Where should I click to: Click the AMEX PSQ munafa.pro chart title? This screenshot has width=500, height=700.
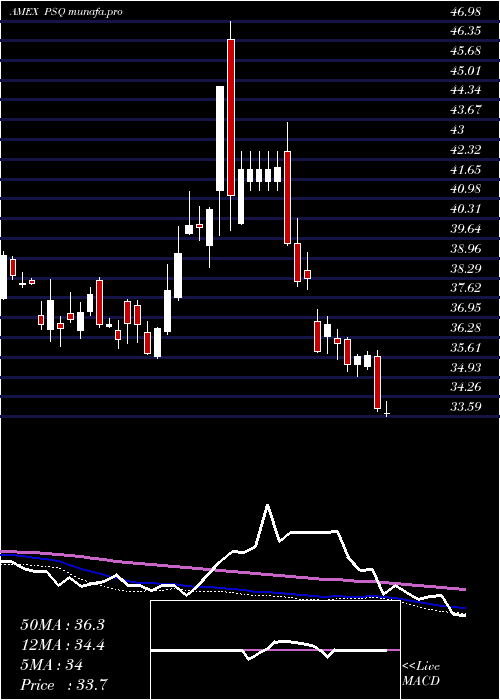coord(66,12)
